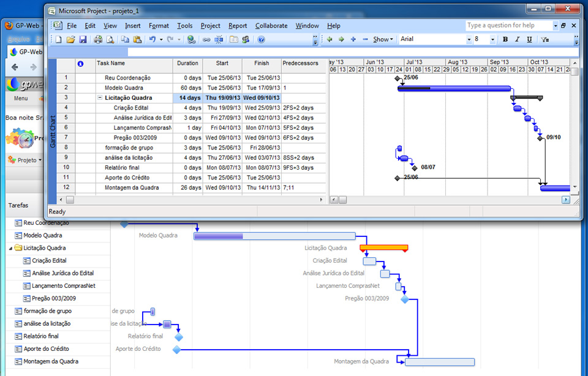This screenshot has height=376, width=588.
Task: Open the Undo history dropdown arrow
Action: coord(161,39)
